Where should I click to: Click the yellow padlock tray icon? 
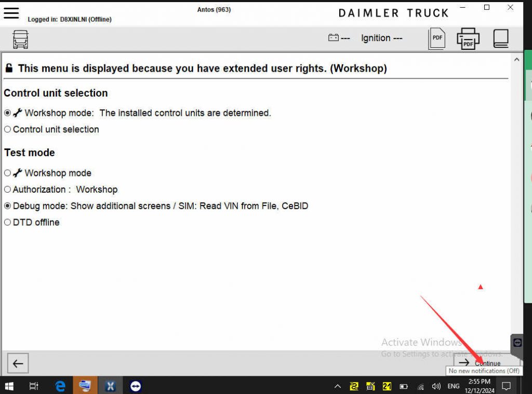click(x=370, y=386)
